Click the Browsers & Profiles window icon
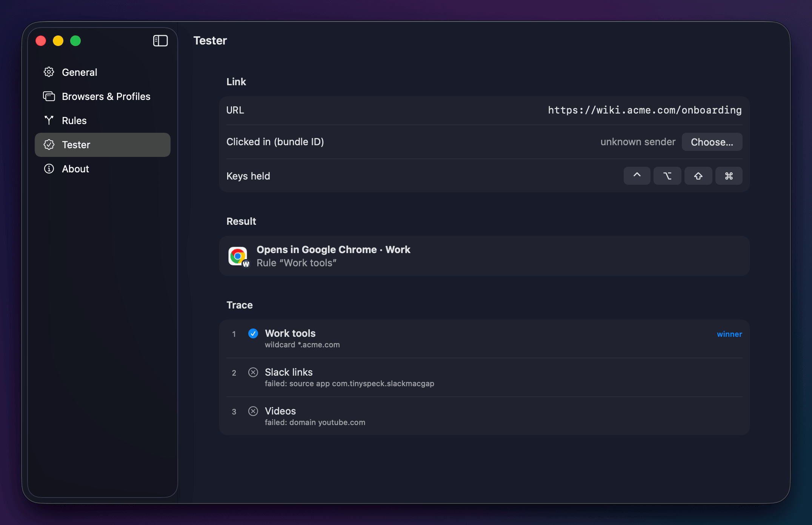This screenshot has height=525, width=812. coord(49,96)
